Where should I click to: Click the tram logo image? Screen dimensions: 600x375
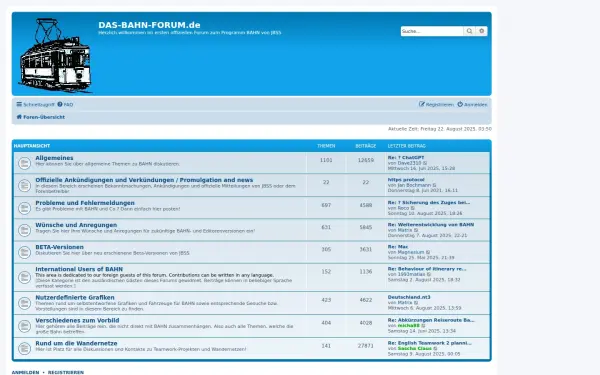click(x=55, y=55)
